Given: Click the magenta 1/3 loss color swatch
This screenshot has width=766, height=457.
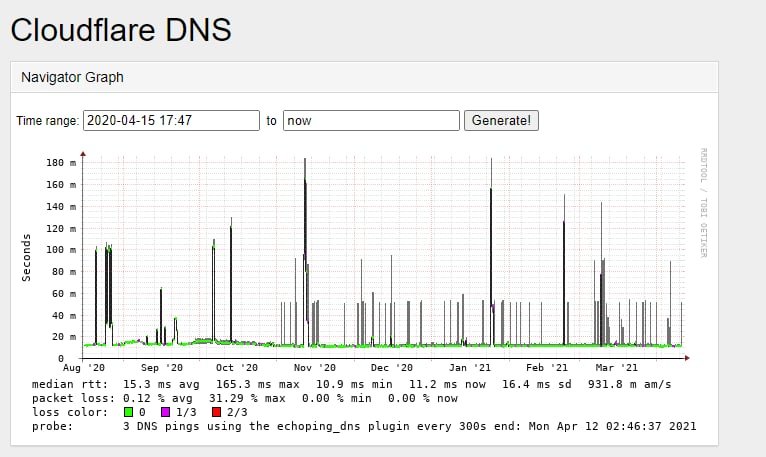Looking at the screenshot, I should (166, 412).
